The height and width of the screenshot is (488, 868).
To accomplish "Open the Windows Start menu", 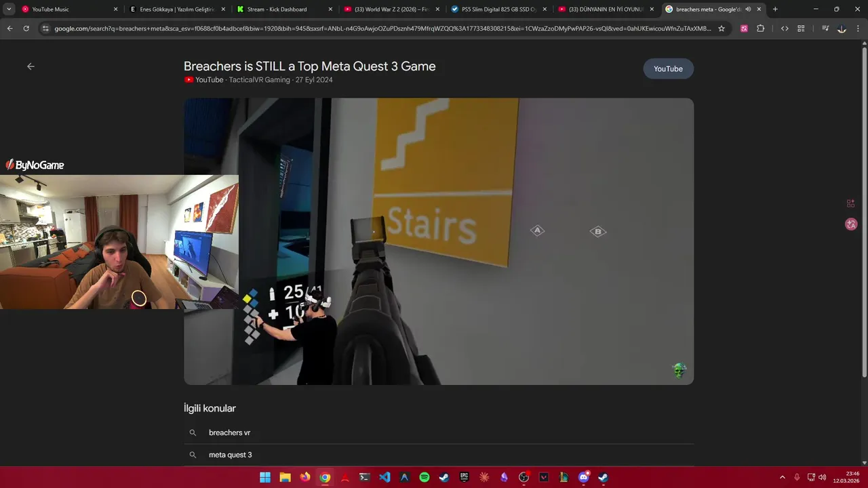I will coord(265,477).
